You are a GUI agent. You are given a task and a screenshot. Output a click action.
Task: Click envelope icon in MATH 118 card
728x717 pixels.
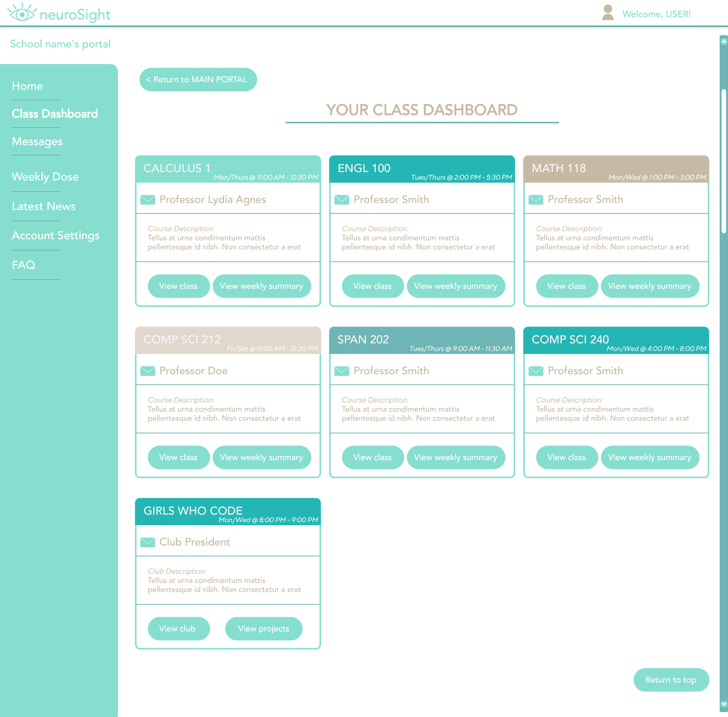tap(535, 200)
